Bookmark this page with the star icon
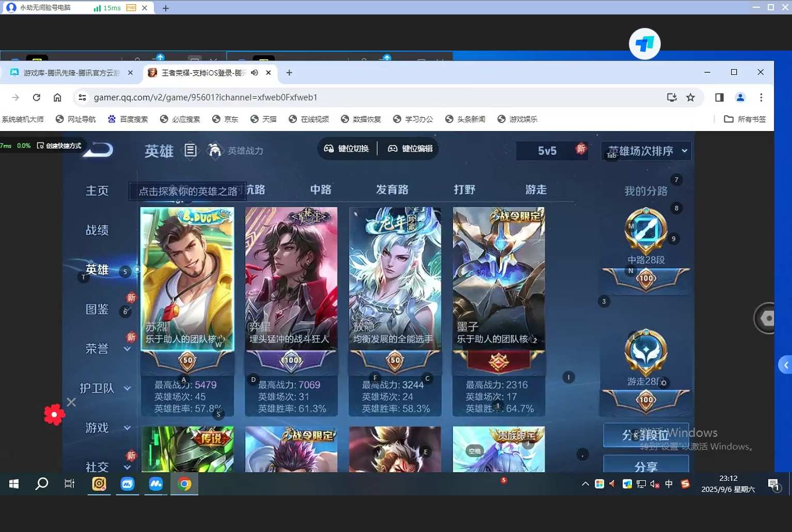Image resolution: width=792 pixels, height=532 pixels. (690, 98)
